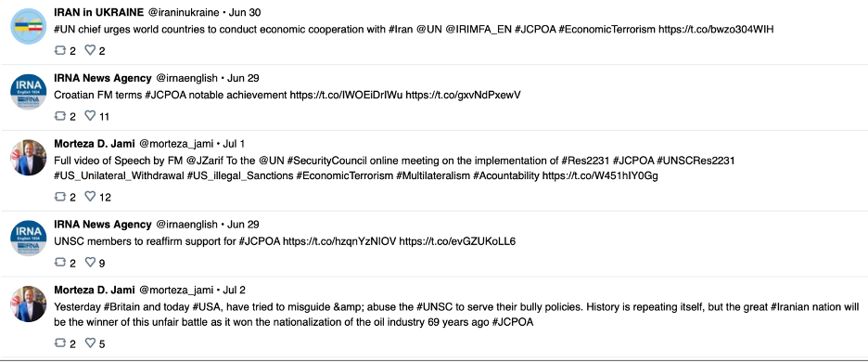Viewport: 868px width, 362px height.
Task: Like the Yesterday #Britain and today #USA tweet
Action: tap(90, 343)
